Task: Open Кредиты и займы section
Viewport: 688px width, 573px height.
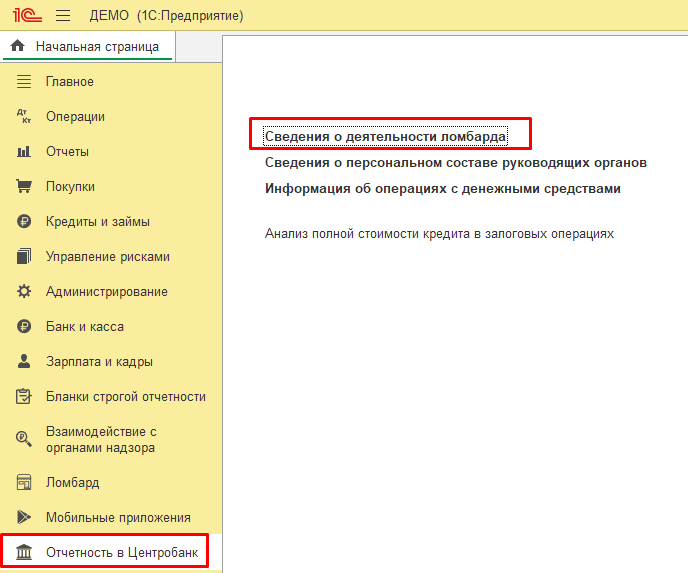Action: 98,222
